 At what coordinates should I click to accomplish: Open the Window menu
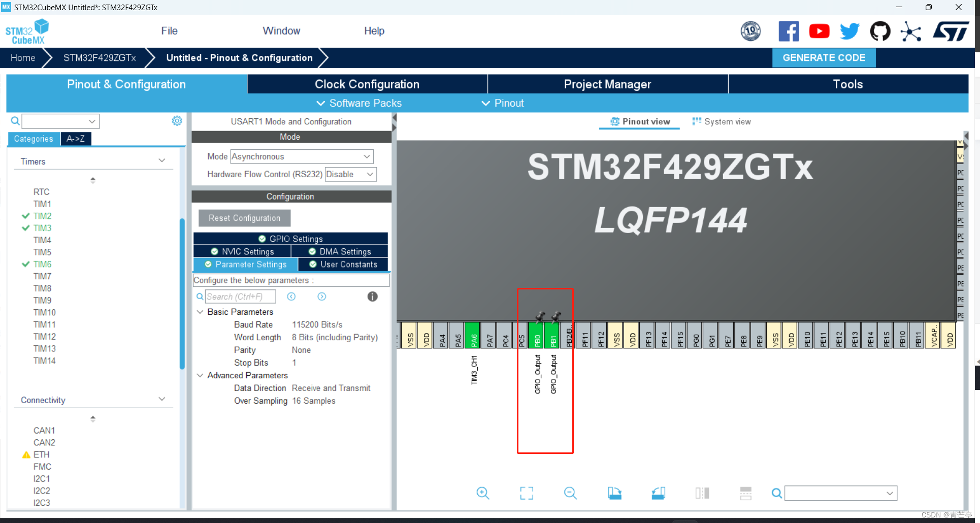281,31
